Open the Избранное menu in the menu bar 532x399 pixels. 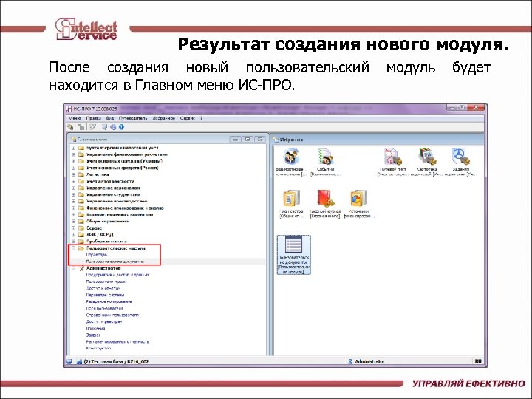pos(164,118)
